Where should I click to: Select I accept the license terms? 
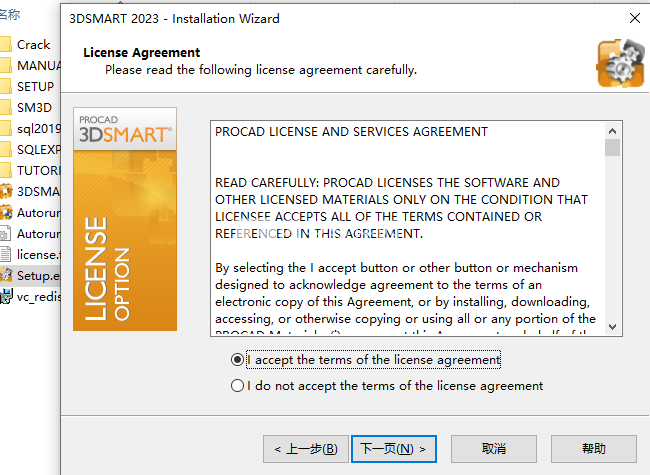click(237, 360)
